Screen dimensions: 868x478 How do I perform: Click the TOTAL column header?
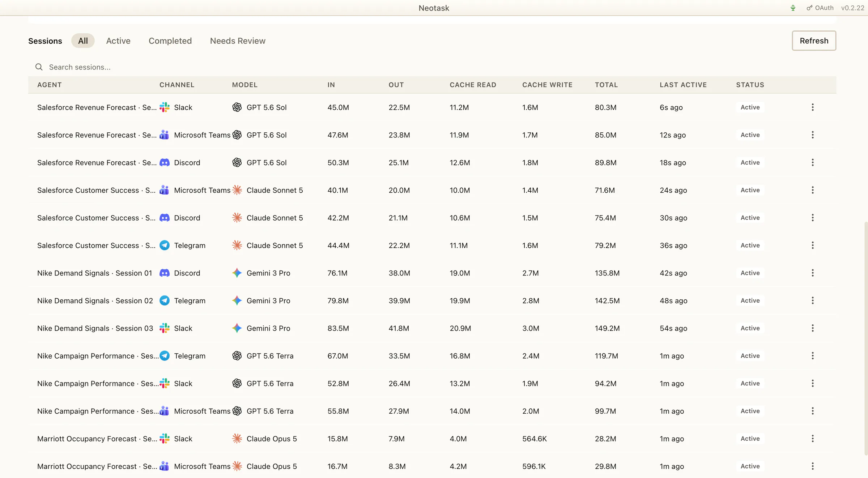tap(607, 85)
